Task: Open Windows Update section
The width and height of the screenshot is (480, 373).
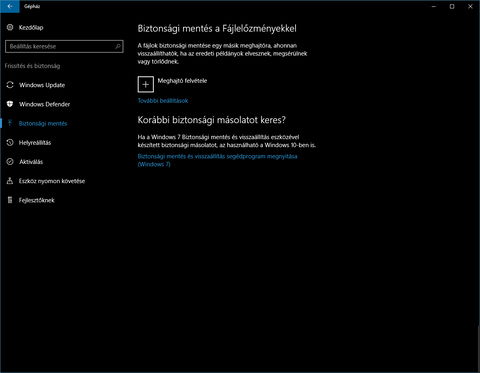Action: point(42,85)
